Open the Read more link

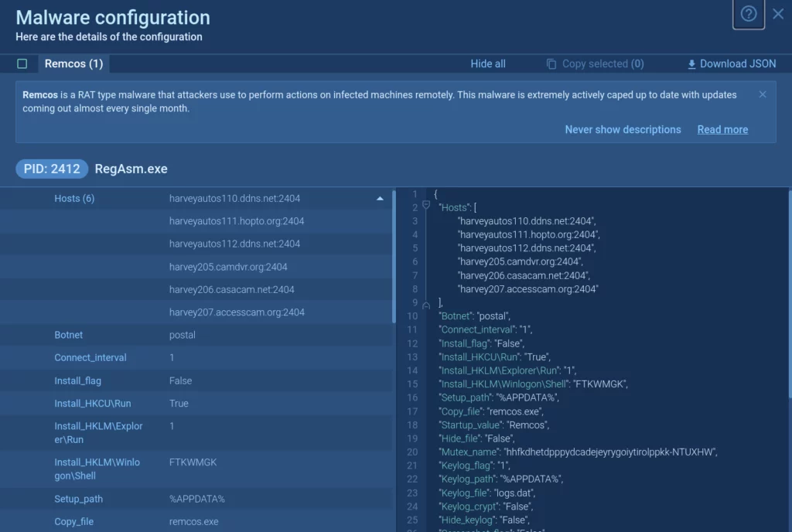pyautogui.click(x=722, y=130)
